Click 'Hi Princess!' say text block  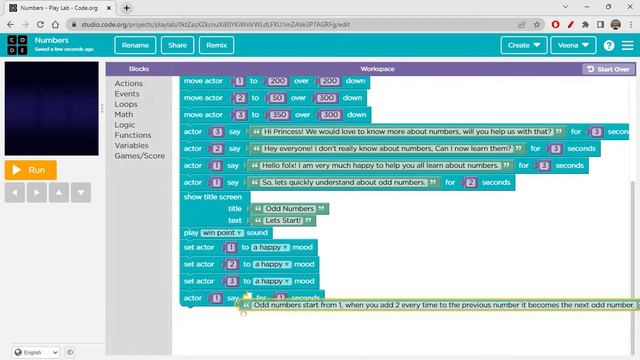407,132
